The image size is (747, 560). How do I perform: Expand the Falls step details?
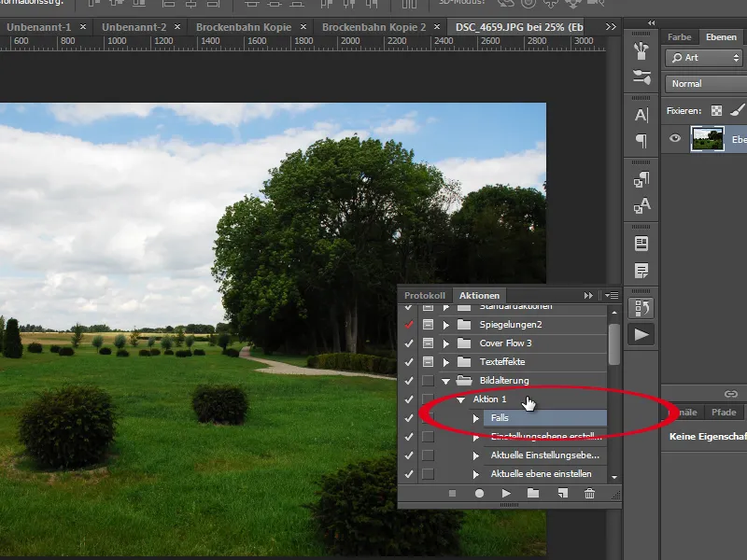point(475,418)
